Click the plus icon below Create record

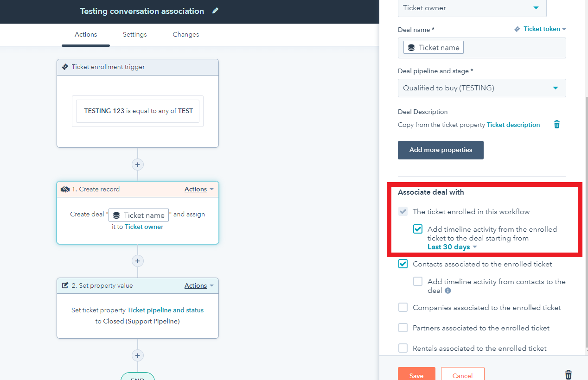(x=137, y=261)
